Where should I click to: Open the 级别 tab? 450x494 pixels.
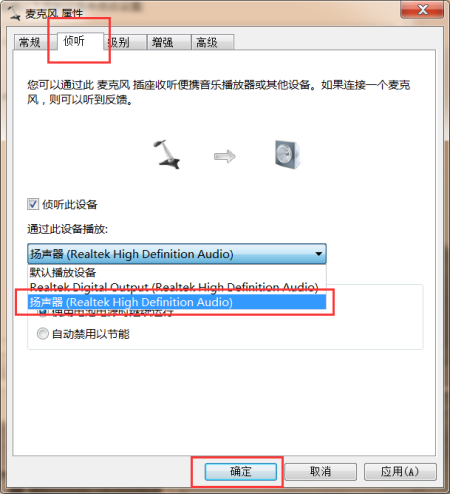(x=125, y=42)
